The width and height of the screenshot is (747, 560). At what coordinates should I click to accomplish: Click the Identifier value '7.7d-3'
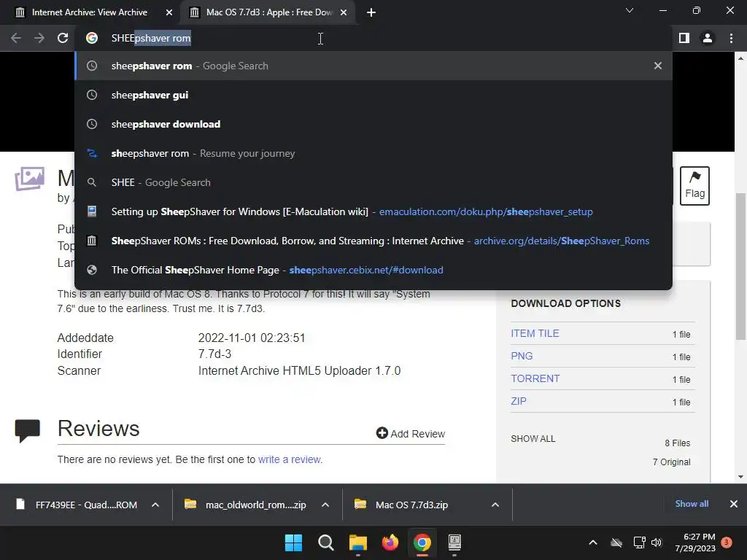pos(214,354)
